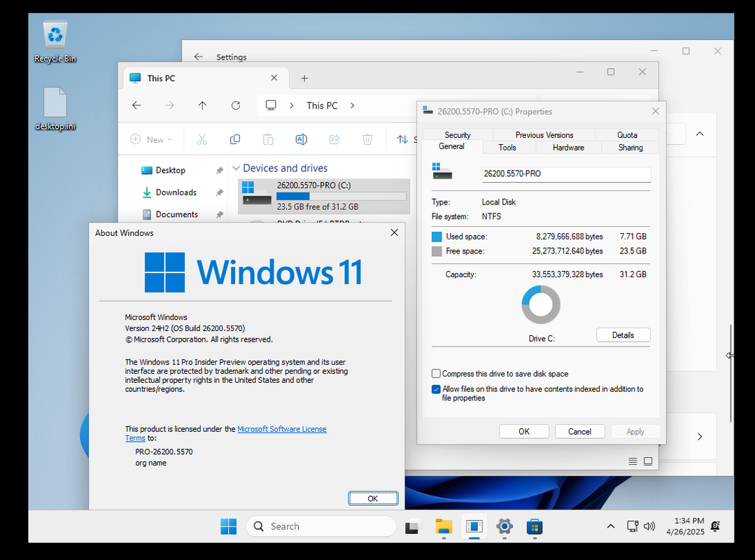
Task: Click the winver app taskbar icon
Action: coord(474,527)
